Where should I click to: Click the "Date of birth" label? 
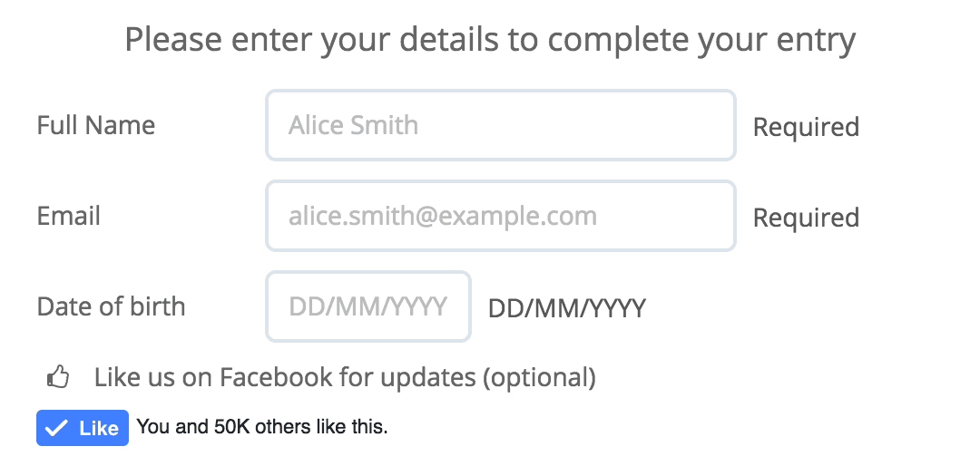click(x=111, y=306)
